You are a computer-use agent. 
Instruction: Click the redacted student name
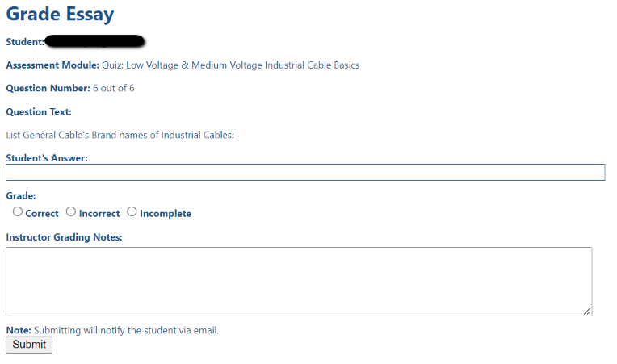tap(94, 41)
